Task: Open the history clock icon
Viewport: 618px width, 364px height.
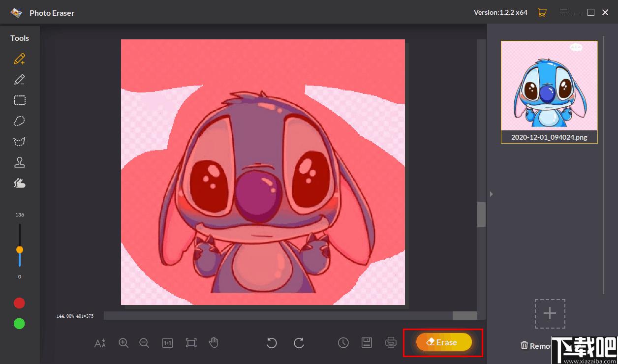Action: pyautogui.click(x=343, y=343)
